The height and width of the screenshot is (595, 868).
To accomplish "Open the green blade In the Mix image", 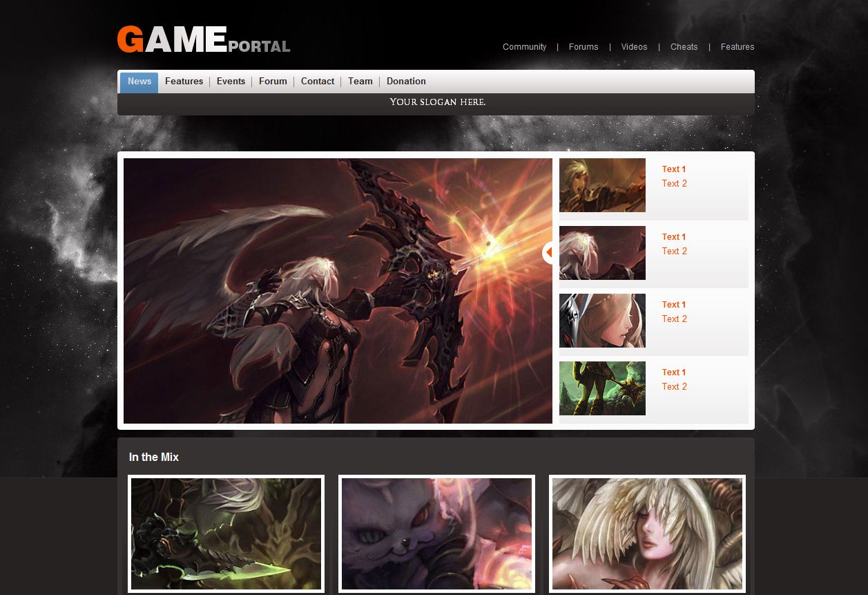I will (226, 533).
